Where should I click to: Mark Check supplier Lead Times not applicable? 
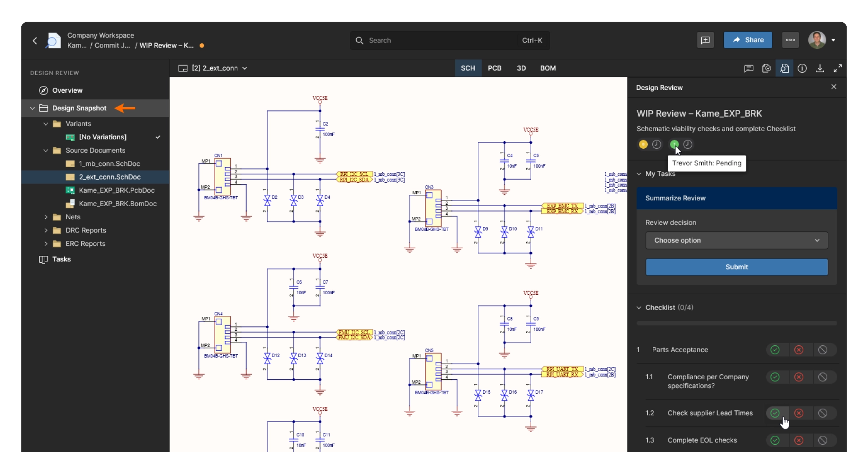[823, 413]
